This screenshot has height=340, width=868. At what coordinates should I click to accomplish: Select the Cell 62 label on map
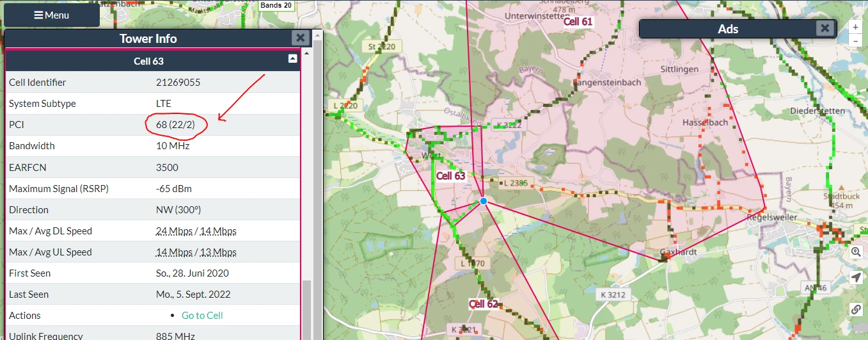[484, 304]
